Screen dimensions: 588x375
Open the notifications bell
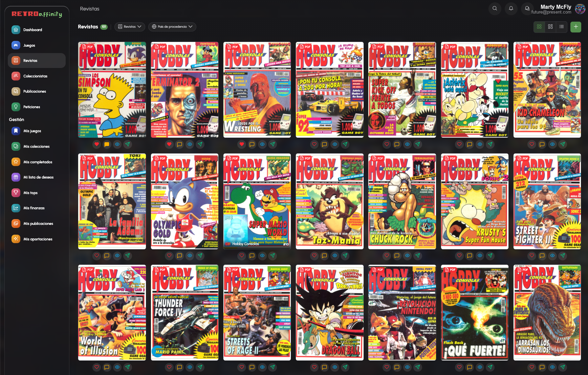click(511, 8)
